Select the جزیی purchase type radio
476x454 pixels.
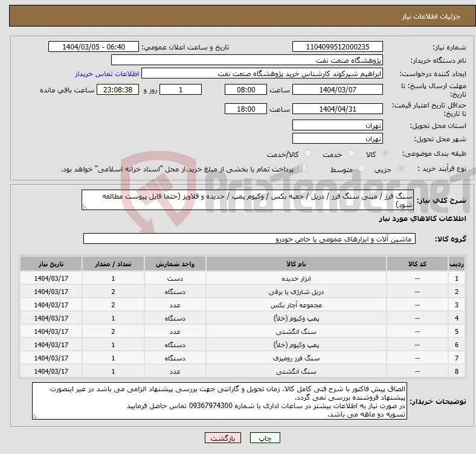point(400,168)
